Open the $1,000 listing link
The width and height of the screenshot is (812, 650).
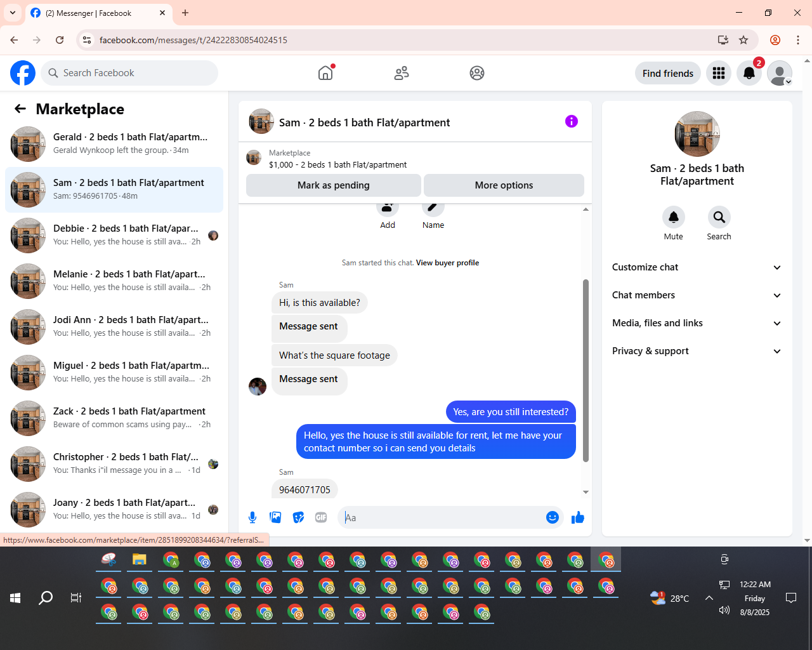(338, 164)
